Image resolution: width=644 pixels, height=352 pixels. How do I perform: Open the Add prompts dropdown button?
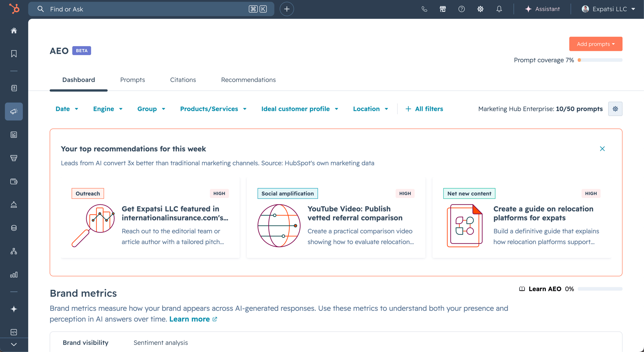pyautogui.click(x=596, y=44)
